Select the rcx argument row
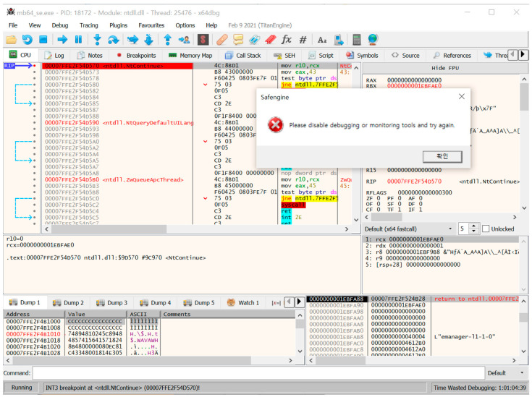Screen dimensions: 532x397 tap(441, 239)
